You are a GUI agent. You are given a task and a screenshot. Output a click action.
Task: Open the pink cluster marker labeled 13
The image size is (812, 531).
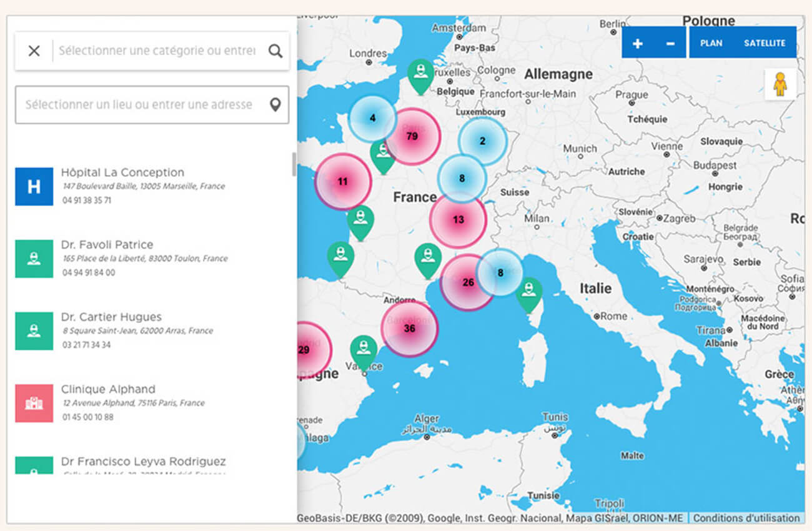458,220
